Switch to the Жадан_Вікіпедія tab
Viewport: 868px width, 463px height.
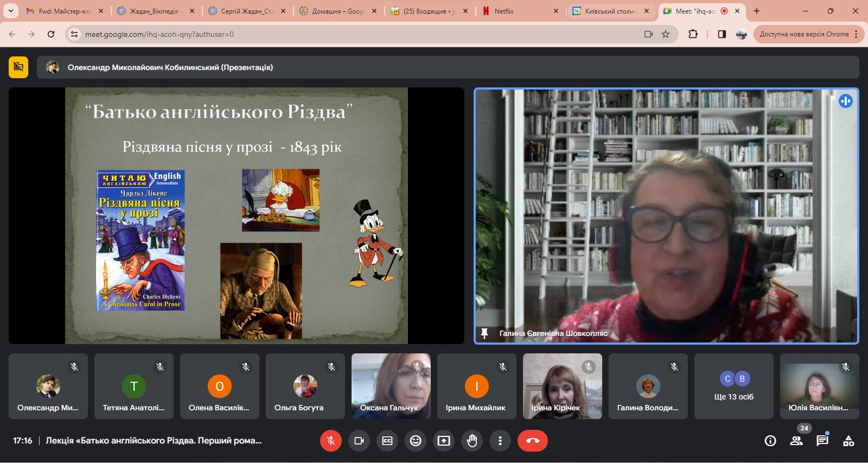(x=155, y=11)
